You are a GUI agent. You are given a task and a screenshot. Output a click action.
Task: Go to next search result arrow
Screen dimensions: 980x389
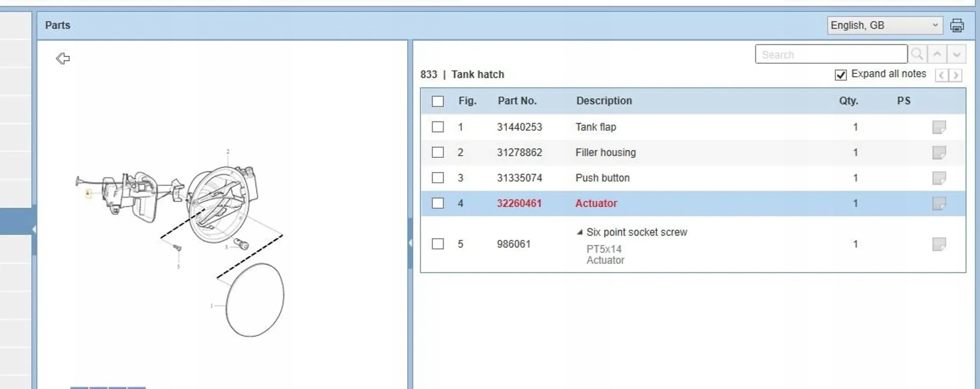[x=956, y=54]
